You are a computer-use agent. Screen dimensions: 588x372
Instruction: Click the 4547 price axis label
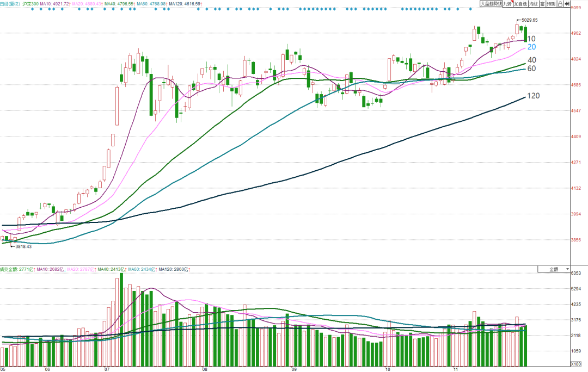click(x=575, y=111)
